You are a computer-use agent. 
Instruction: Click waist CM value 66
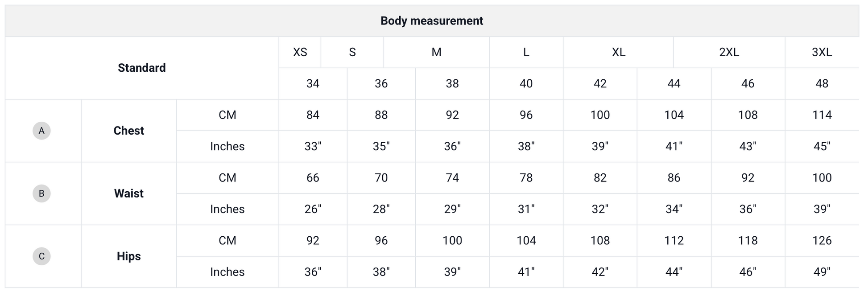[313, 178]
